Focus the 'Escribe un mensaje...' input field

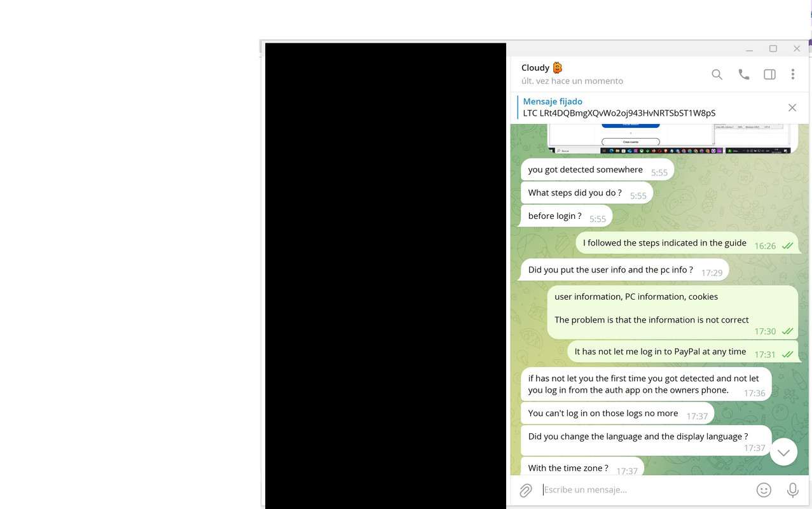click(x=645, y=489)
